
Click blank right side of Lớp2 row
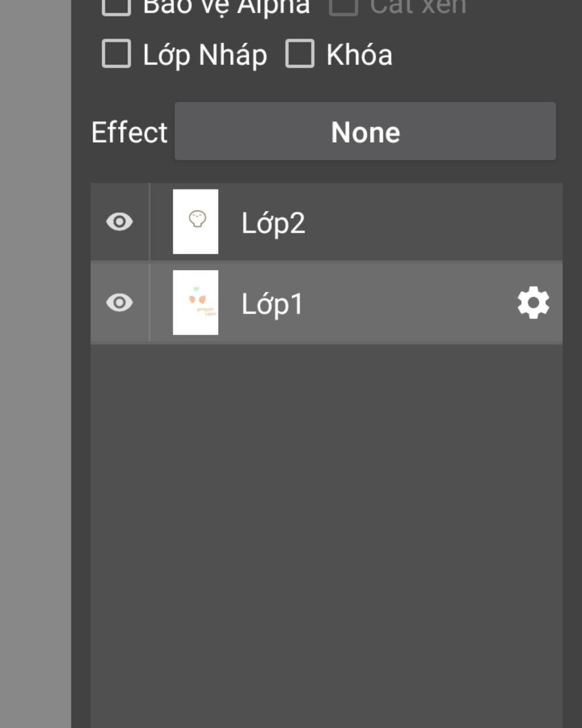pos(455,222)
